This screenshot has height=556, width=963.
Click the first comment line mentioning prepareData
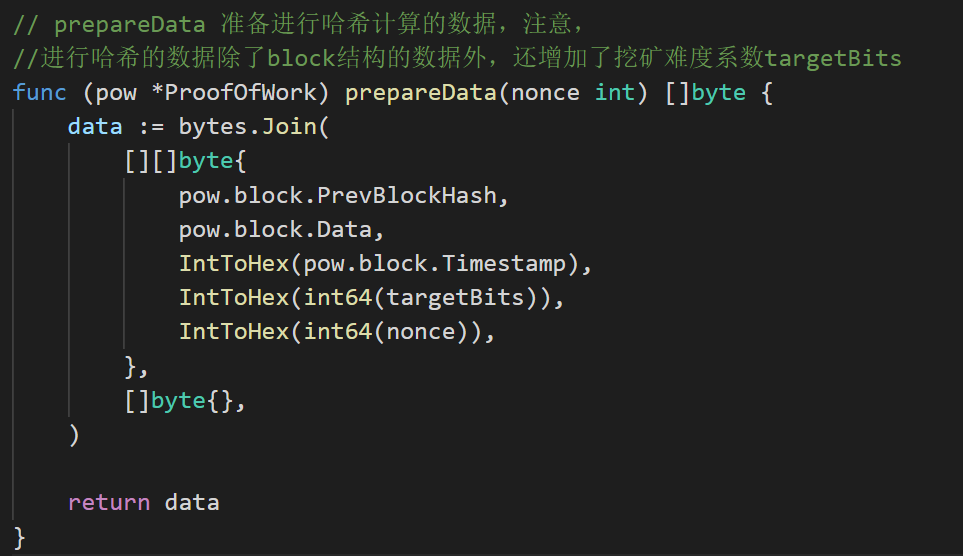click(299, 25)
